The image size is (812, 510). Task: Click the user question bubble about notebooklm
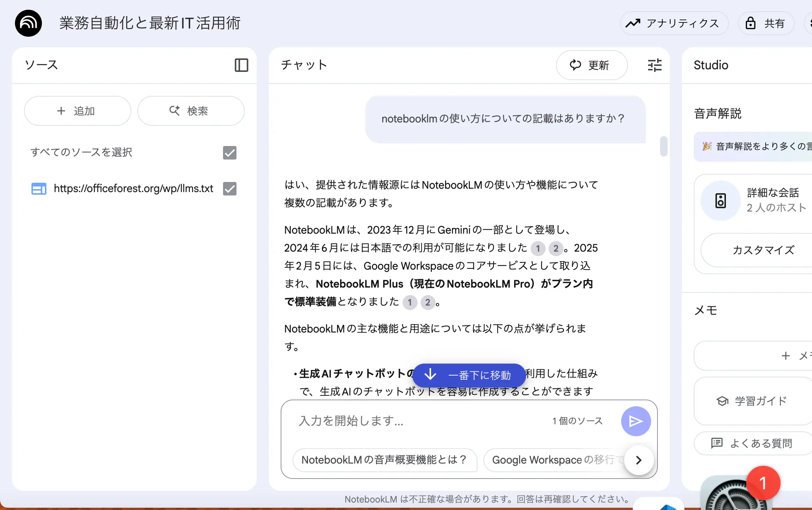[506, 119]
